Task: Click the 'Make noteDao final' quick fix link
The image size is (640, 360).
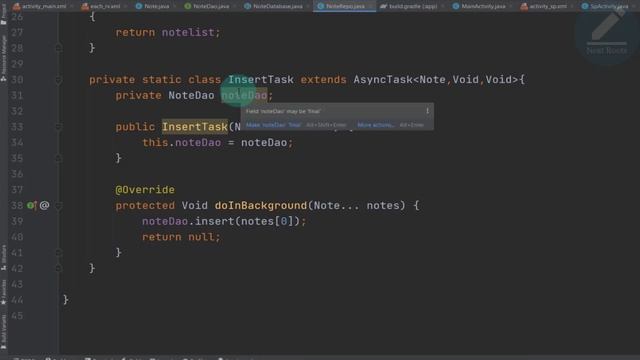Action: pos(273,125)
